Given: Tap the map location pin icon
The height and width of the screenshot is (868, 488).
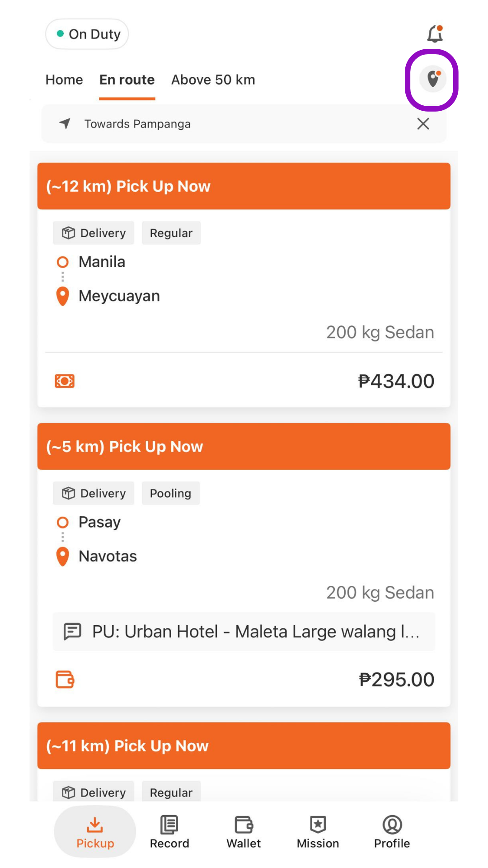Looking at the screenshot, I should point(433,79).
